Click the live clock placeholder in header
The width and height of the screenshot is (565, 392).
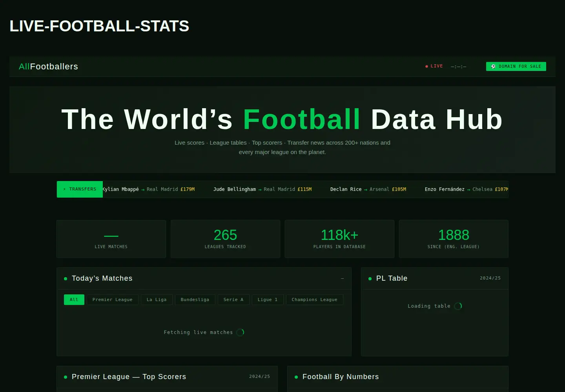[x=459, y=67]
